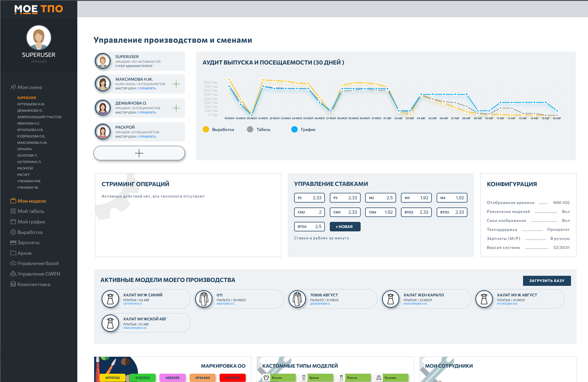
Task: Click the SUPERUSER avatar in the shift list
Action: (x=103, y=61)
